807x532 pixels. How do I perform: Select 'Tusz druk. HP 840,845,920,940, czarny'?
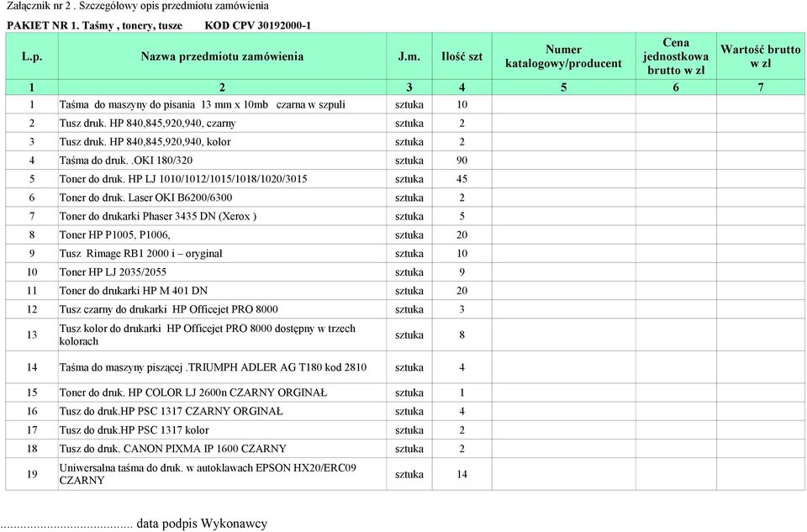coord(147,123)
